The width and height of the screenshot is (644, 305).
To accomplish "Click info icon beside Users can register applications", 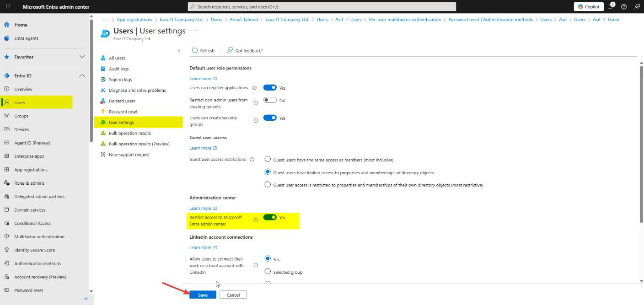I will 254,88.
